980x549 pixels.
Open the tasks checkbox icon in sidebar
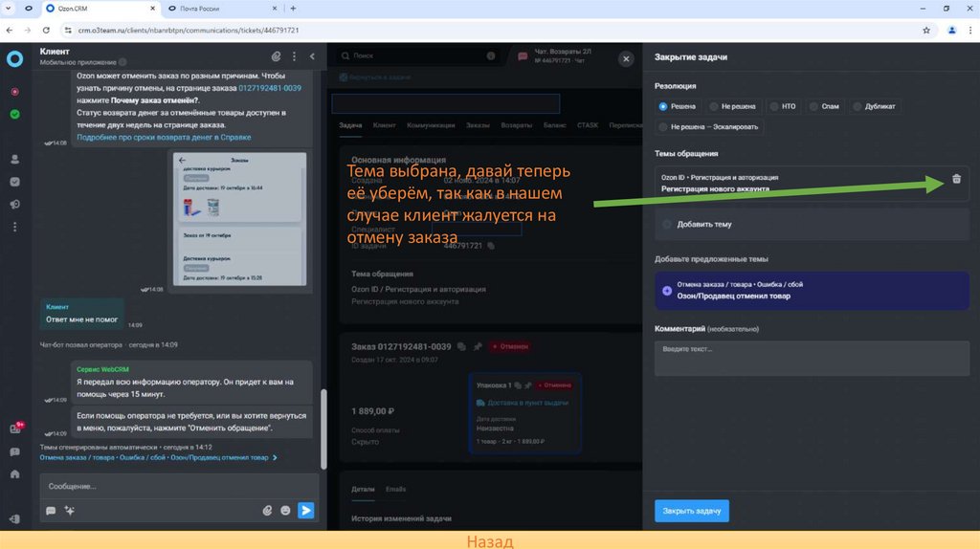[x=15, y=182]
